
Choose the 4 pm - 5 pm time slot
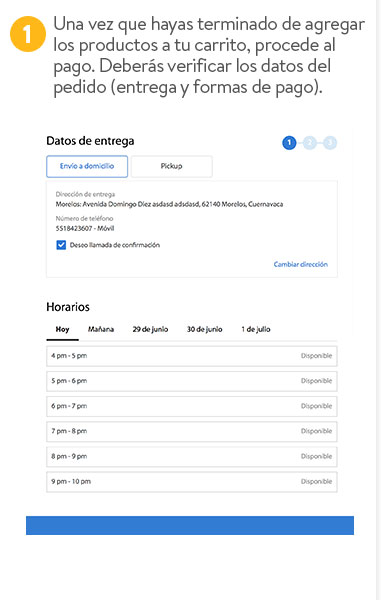(192, 356)
